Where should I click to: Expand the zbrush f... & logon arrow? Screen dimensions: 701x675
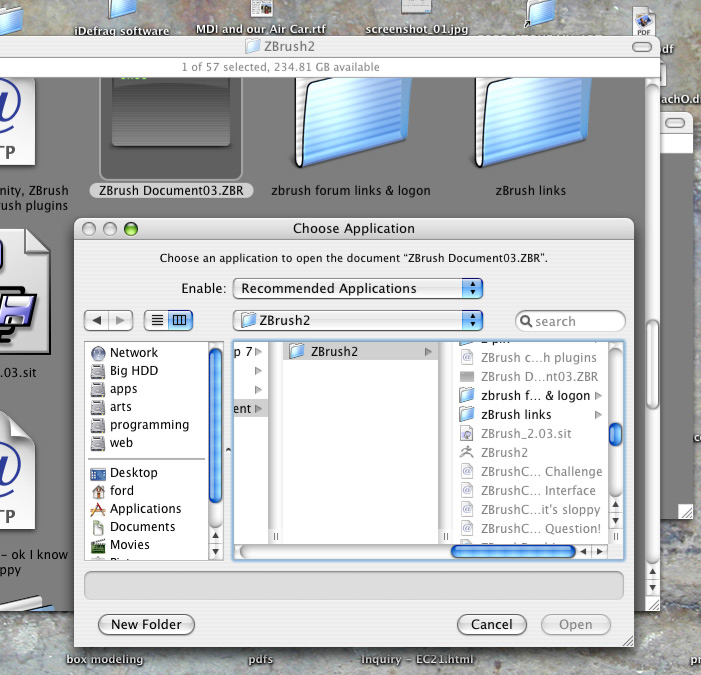(598, 396)
